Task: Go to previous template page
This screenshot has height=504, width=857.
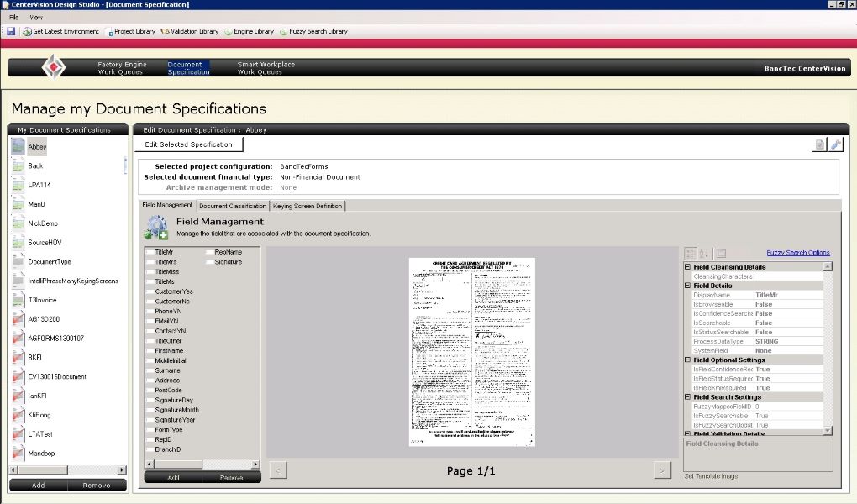Action: [x=277, y=470]
